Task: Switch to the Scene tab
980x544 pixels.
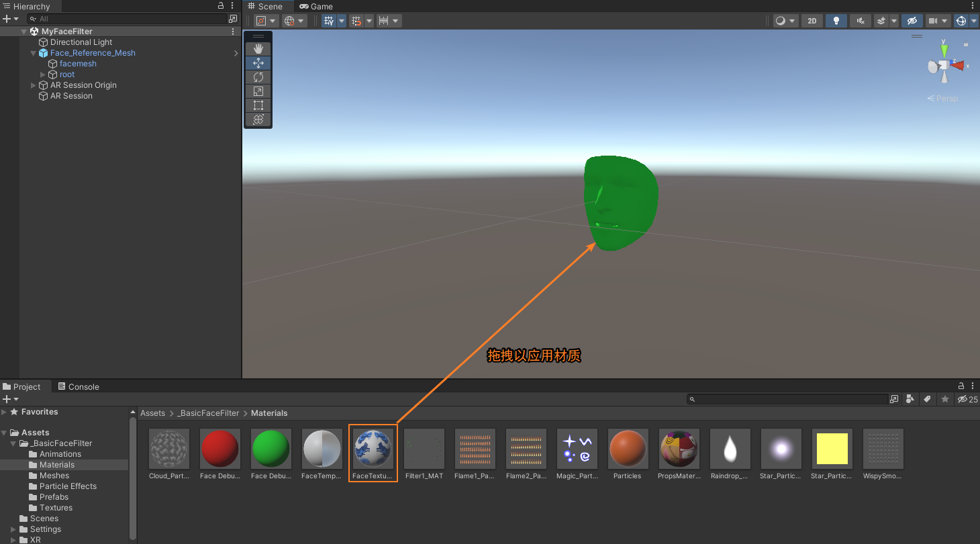Action: point(265,6)
